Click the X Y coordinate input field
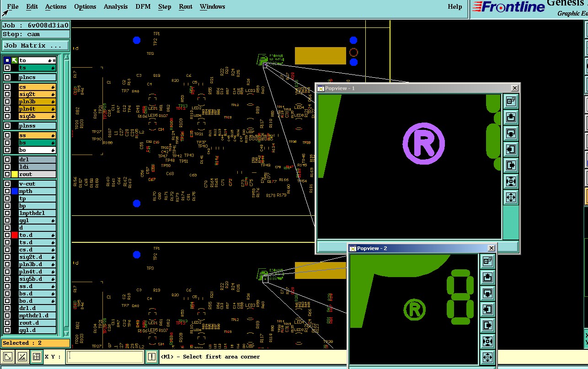Screen dimensions: 588x369 click(105, 357)
